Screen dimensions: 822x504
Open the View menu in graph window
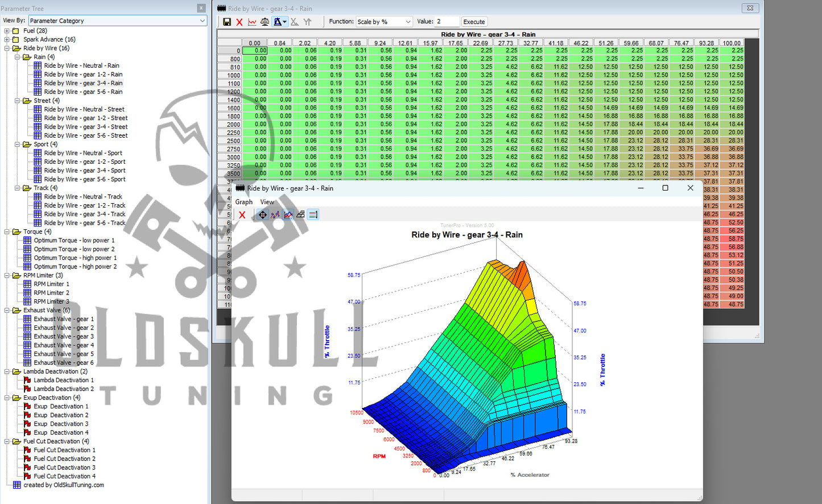(267, 202)
